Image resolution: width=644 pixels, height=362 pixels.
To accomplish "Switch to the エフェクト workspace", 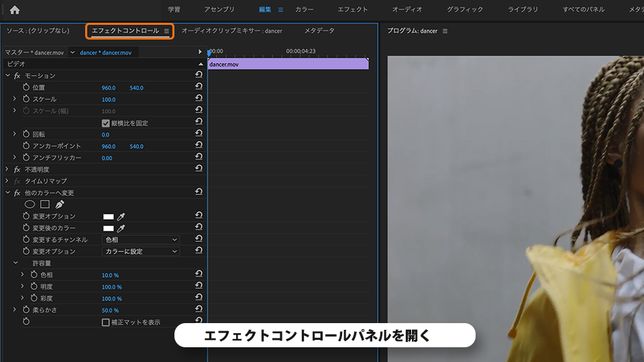I will pyautogui.click(x=352, y=9).
